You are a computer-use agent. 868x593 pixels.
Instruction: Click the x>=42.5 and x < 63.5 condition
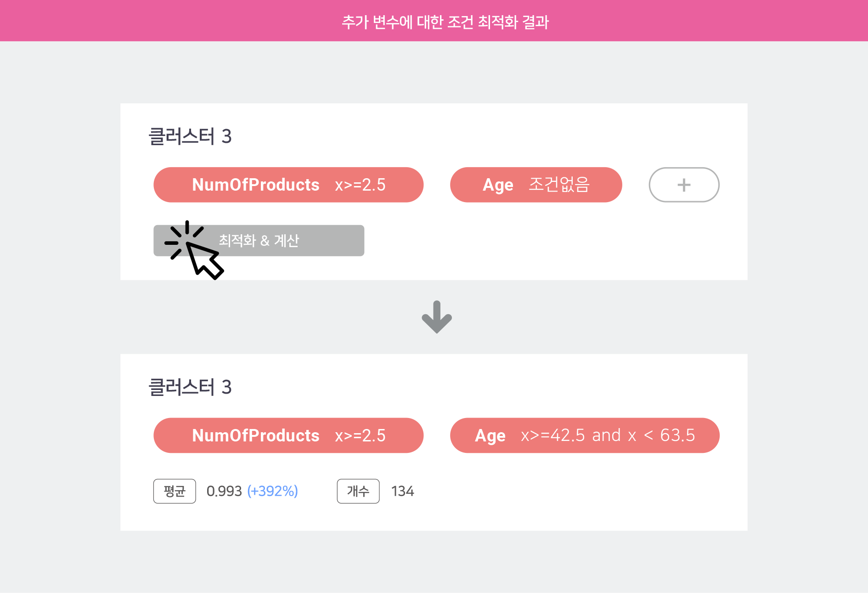click(608, 435)
